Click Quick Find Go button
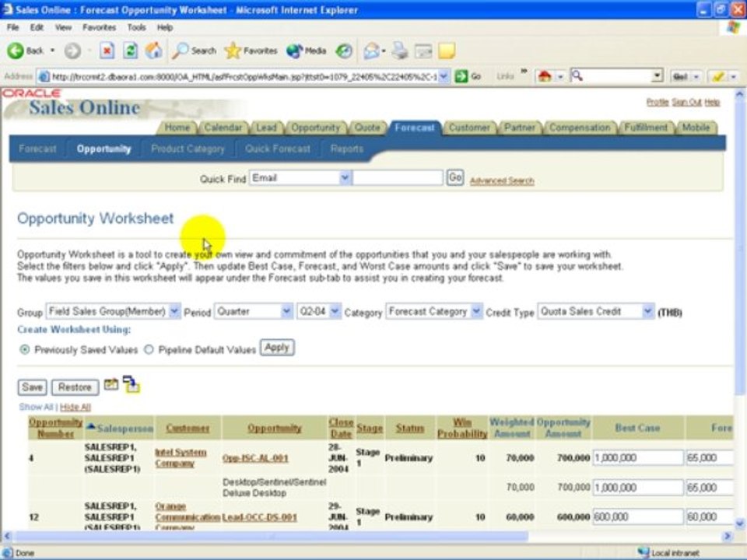747x560 pixels. pyautogui.click(x=455, y=177)
